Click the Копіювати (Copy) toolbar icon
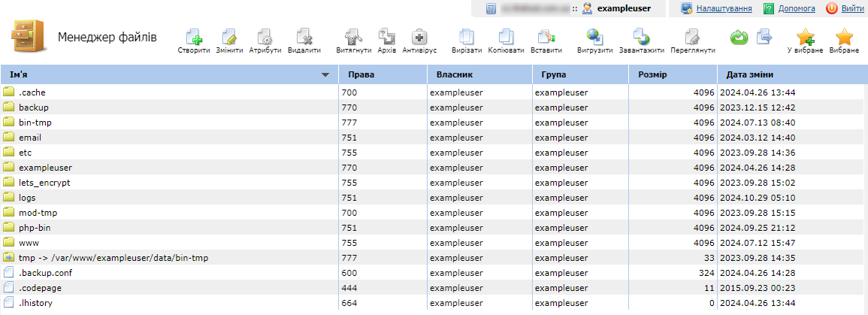This screenshot has height=315, width=868. pyautogui.click(x=506, y=37)
